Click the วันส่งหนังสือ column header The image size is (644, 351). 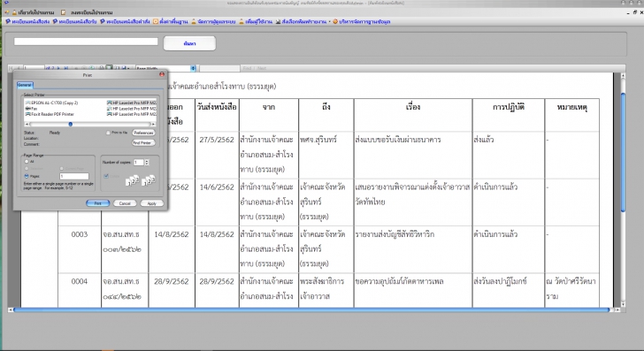coord(217,107)
